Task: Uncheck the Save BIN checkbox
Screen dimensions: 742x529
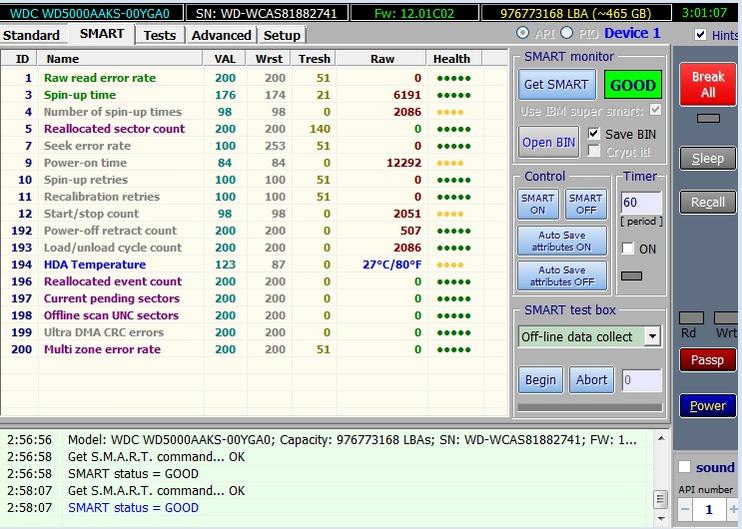Action: (x=593, y=134)
